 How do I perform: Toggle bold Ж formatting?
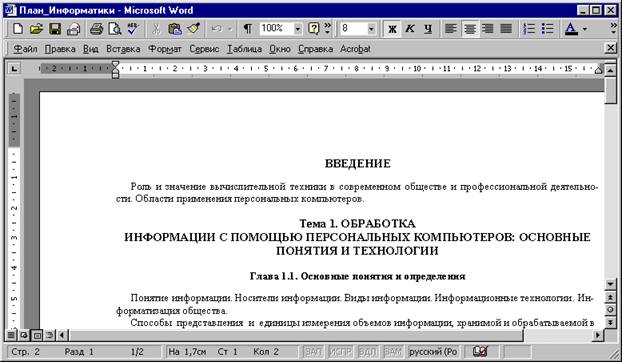(392, 29)
